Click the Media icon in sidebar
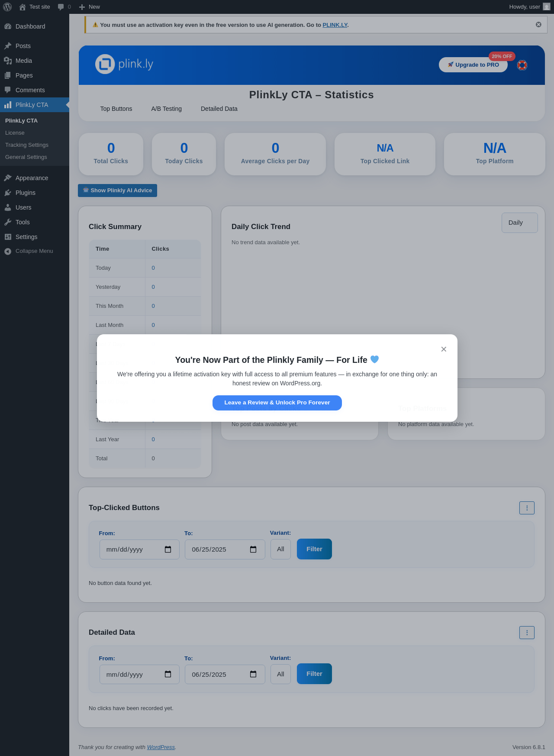 (8, 61)
